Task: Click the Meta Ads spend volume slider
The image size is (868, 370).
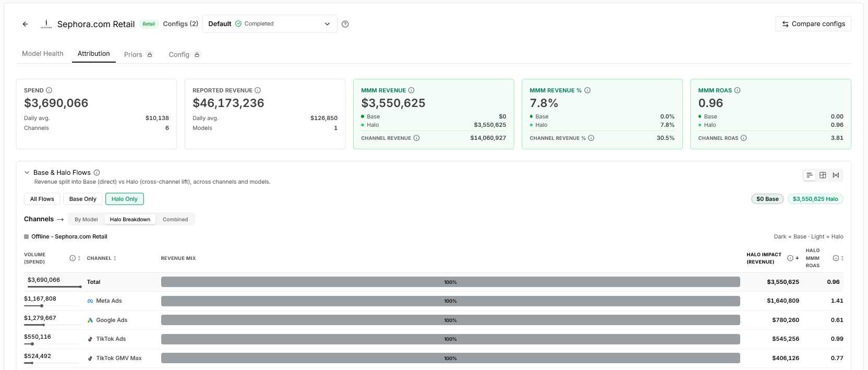Action: coord(52,306)
